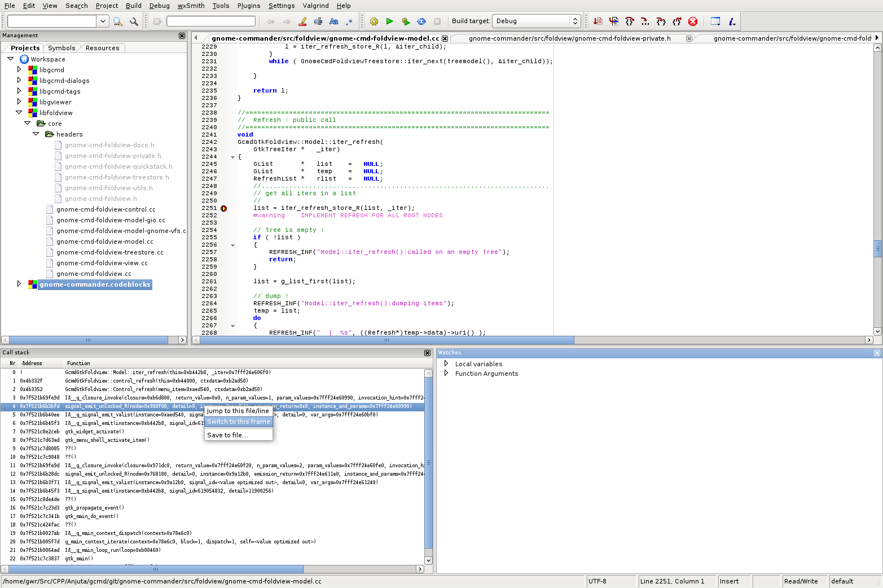
Task: Open the wxSmith menu
Action: click(191, 6)
